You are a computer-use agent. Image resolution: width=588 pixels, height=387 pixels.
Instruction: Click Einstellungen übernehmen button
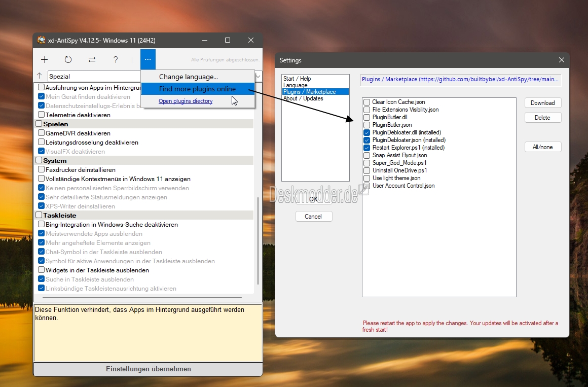click(148, 369)
